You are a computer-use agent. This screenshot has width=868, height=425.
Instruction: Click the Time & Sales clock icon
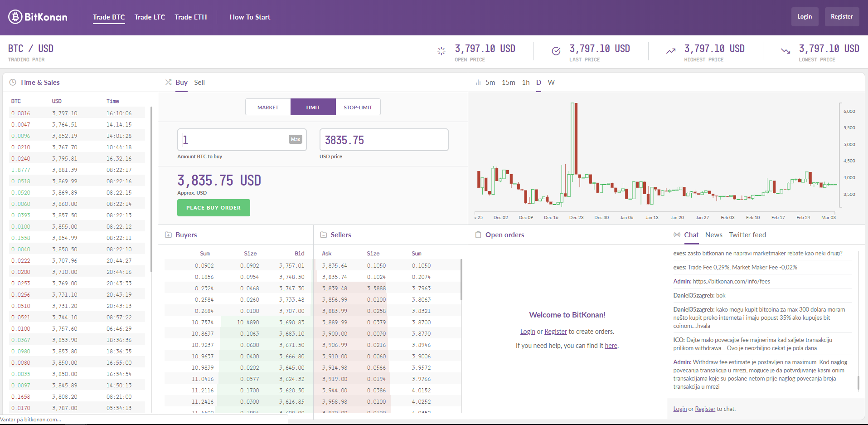pyautogui.click(x=13, y=83)
